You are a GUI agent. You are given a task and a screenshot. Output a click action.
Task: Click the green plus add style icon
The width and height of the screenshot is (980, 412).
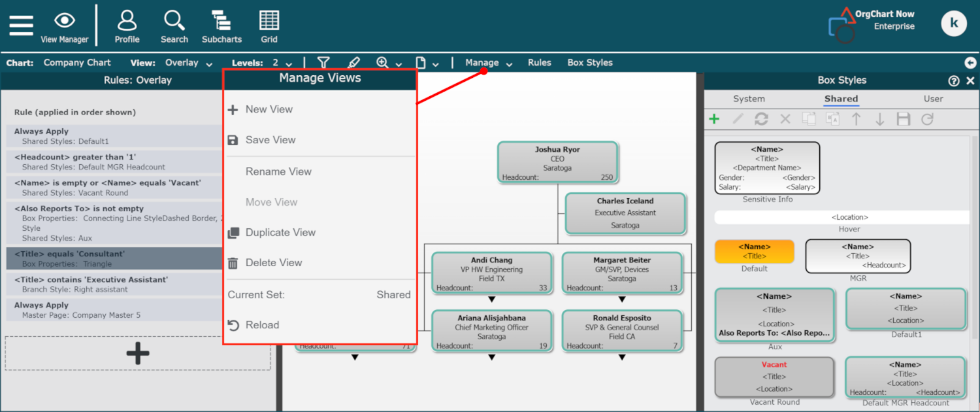[x=714, y=119]
